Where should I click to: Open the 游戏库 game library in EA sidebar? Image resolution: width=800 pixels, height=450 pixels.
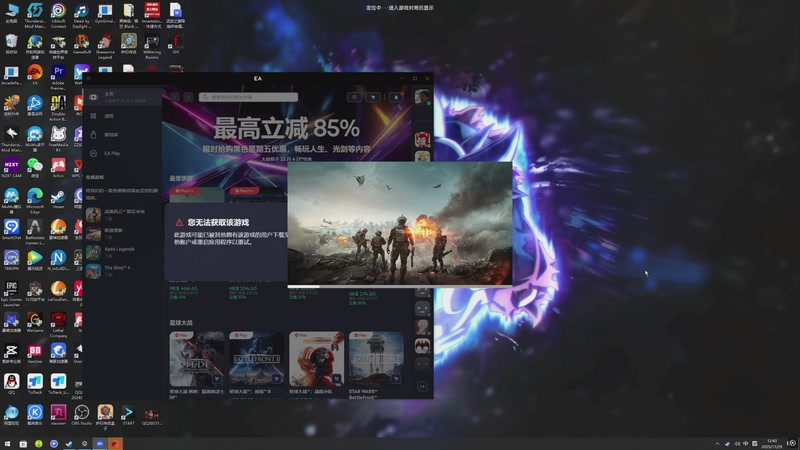[122, 135]
